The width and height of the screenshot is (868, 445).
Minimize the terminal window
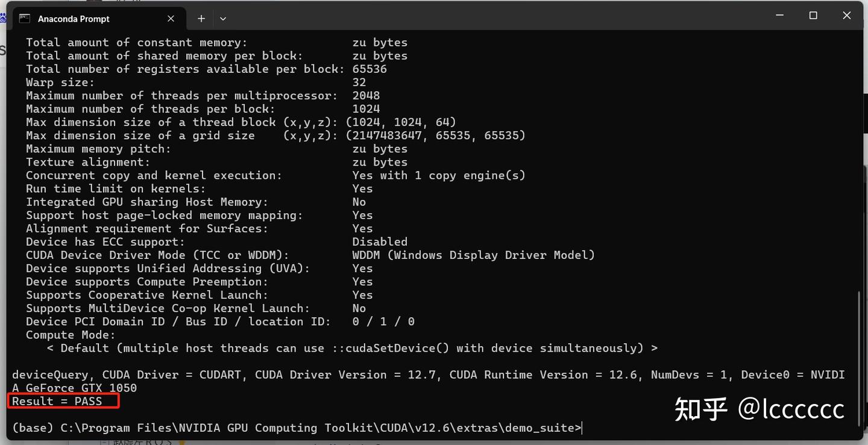click(779, 15)
